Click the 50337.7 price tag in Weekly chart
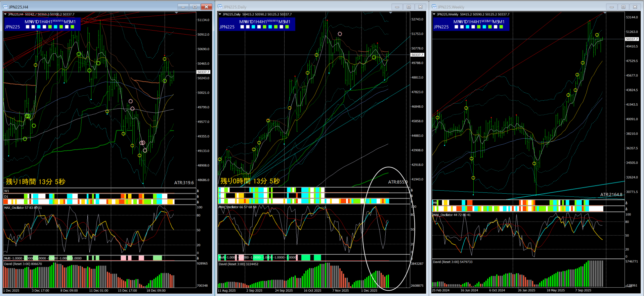 point(632,39)
